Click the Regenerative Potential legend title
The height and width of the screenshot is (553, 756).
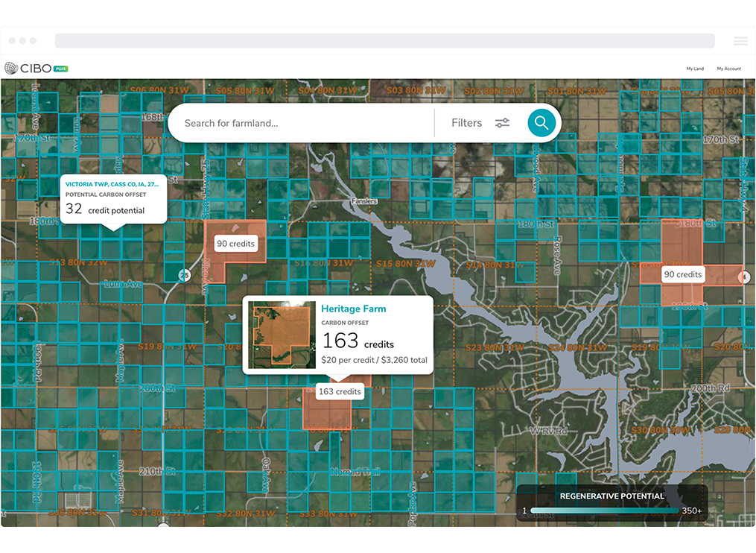[612, 496]
